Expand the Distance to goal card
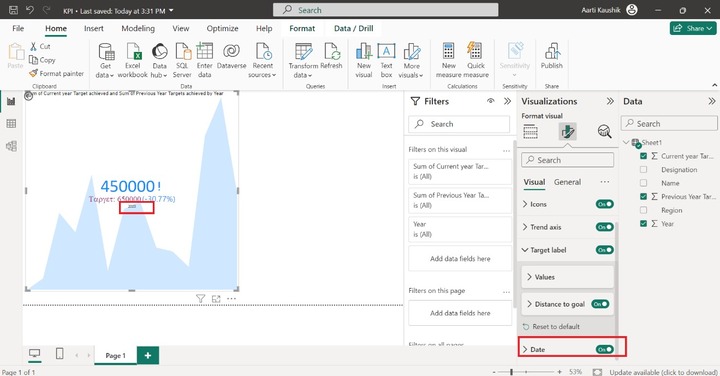720x376 pixels. pos(529,304)
